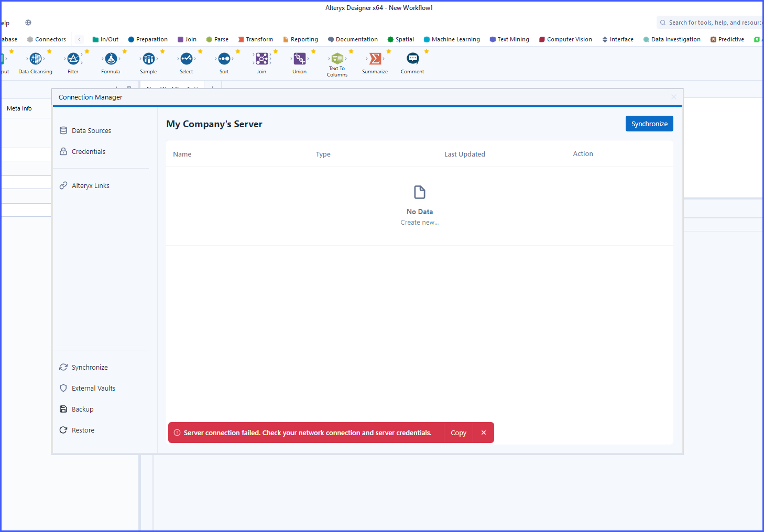Click the search for tools field
Screen dimensions: 764x532
[711, 23]
